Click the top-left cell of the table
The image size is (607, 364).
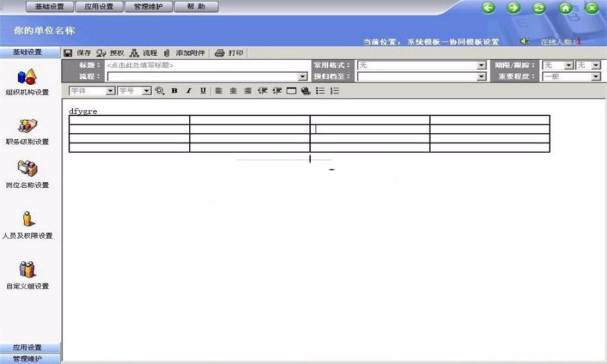pos(129,120)
